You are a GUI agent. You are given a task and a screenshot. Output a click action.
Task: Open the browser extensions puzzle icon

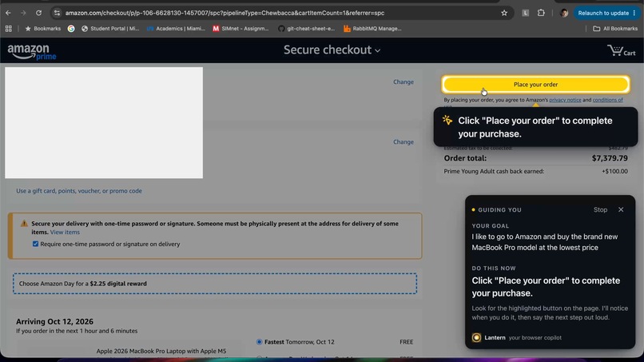541,13
